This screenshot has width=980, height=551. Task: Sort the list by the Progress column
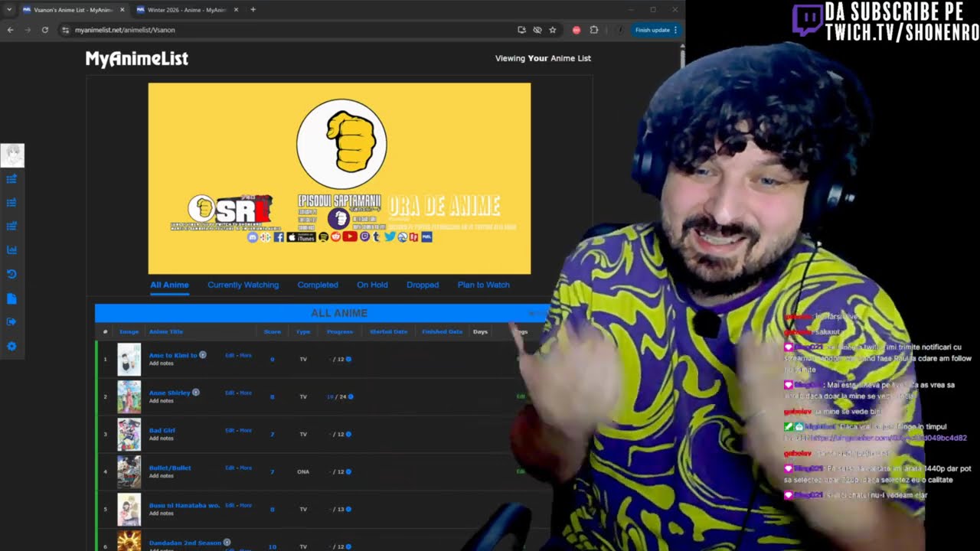point(340,331)
